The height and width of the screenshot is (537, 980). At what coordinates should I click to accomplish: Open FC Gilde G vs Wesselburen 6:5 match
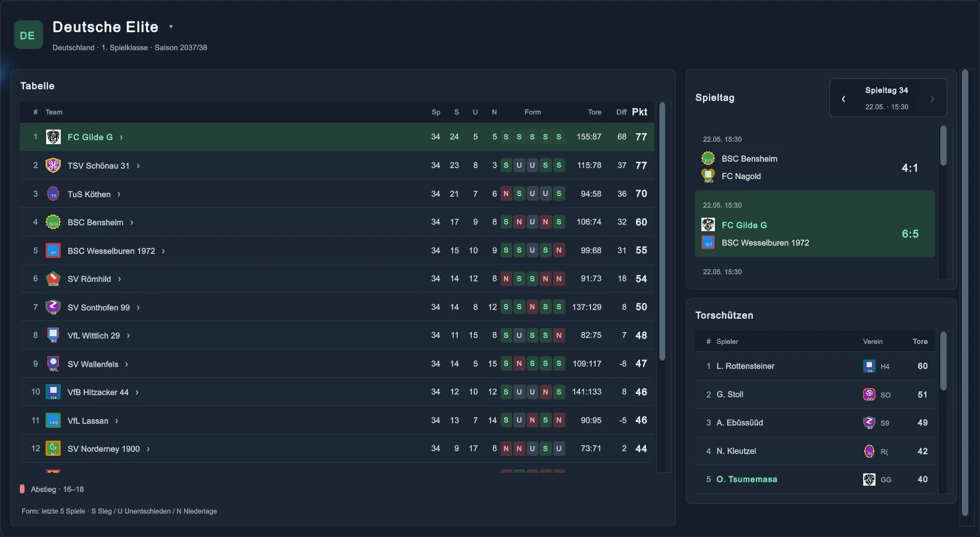[x=815, y=224]
